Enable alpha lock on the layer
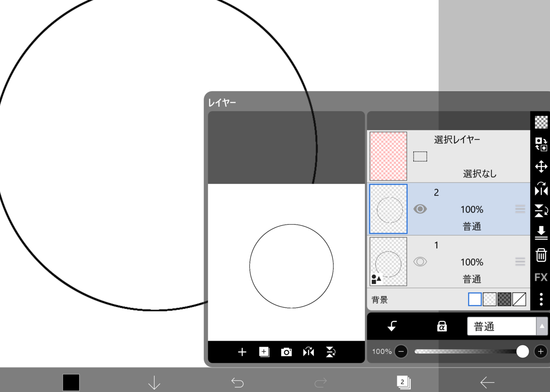This screenshot has width=550, height=392. (x=440, y=326)
